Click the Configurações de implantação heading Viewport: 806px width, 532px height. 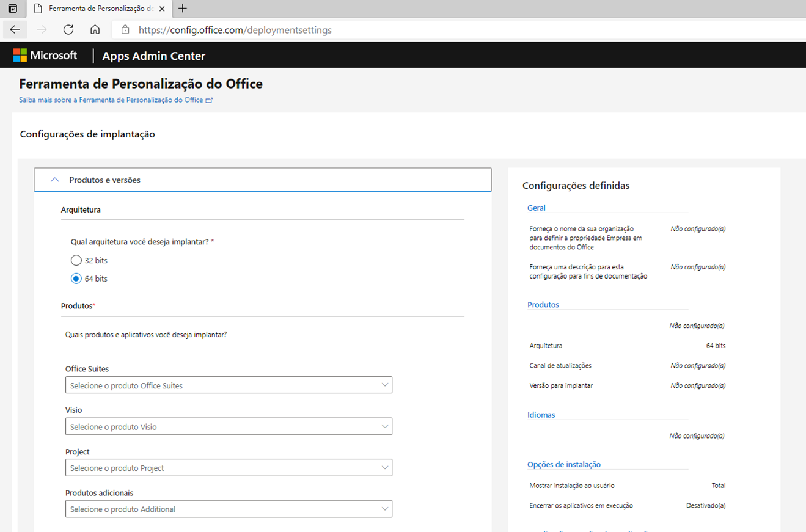click(87, 134)
